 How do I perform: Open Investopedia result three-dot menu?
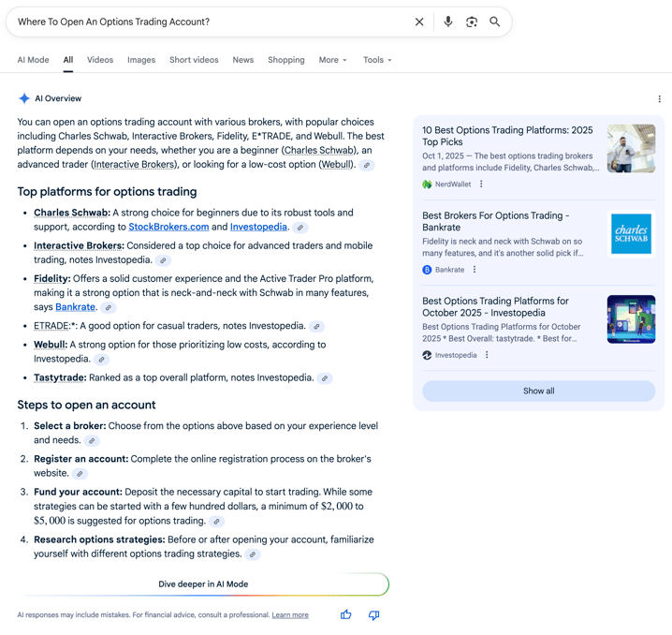[488, 355]
